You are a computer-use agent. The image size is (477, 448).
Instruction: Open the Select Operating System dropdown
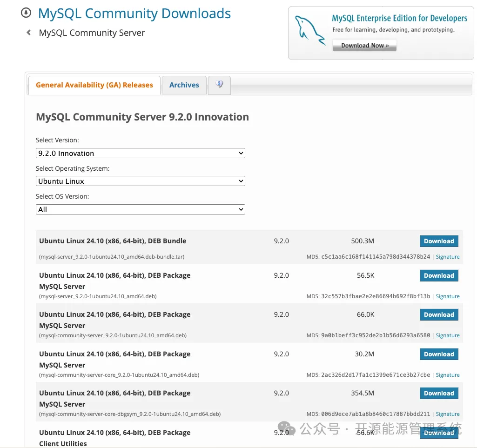(x=140, y=181)
